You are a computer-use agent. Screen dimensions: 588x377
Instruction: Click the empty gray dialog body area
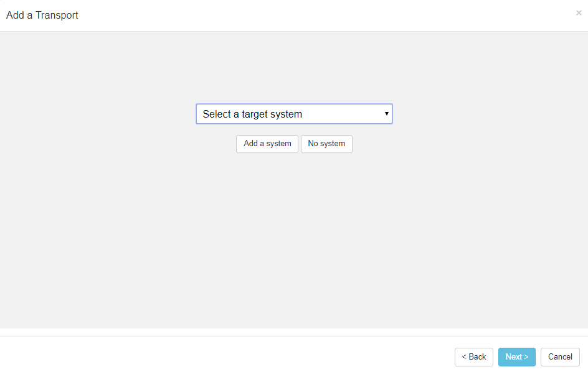(294, 243)
